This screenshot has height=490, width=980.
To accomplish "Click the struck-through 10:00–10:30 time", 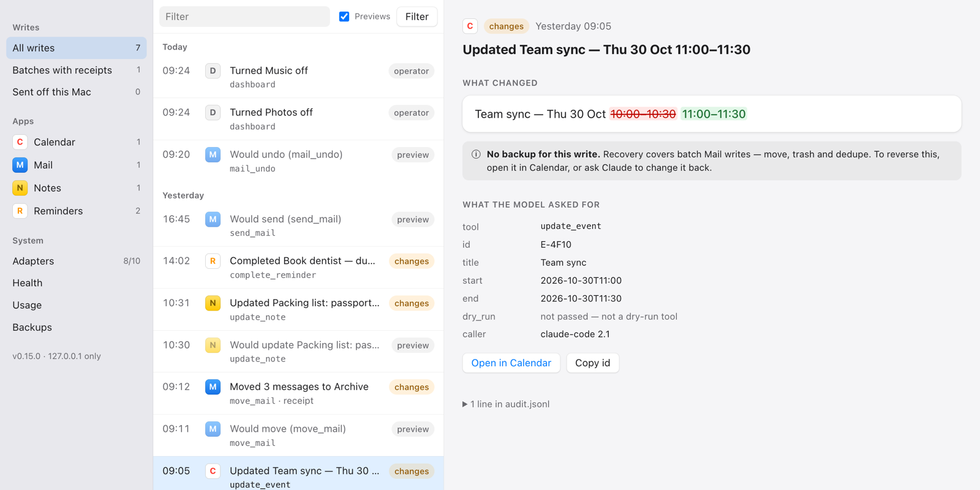I will coord(643,114).
